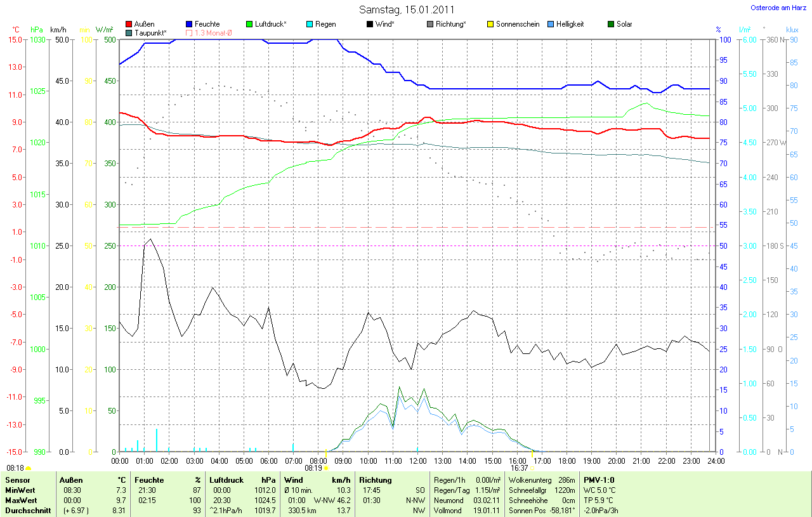Click the Helligkeit legend square
The image size is (812, 517).
pos(550,24)
